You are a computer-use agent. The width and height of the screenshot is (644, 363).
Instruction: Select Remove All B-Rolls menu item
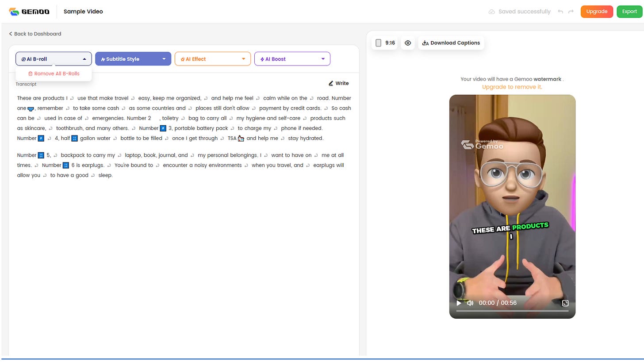[x=54, y=73]
